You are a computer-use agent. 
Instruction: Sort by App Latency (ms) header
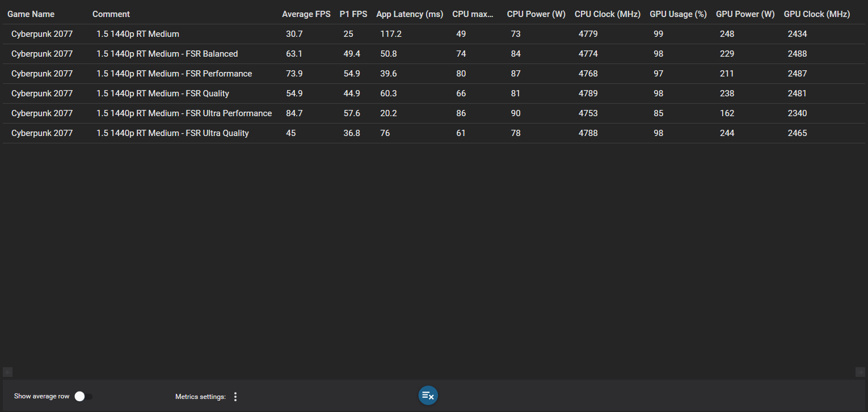click(410, 14)
